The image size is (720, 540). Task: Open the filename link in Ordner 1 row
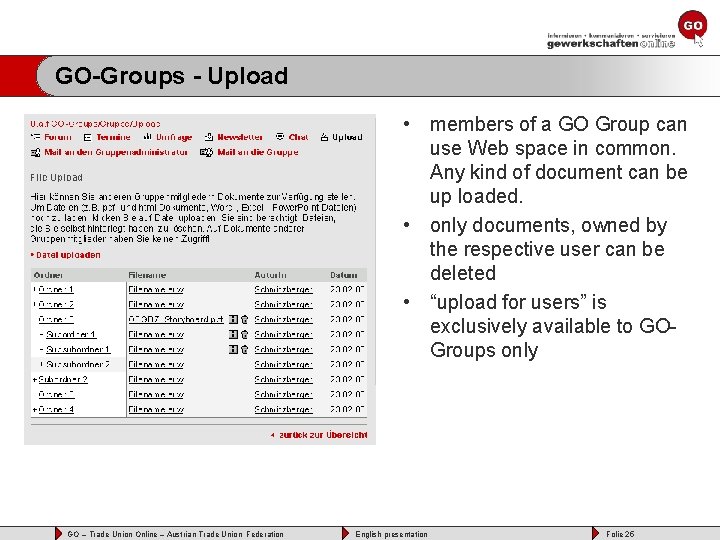point(156,290)
